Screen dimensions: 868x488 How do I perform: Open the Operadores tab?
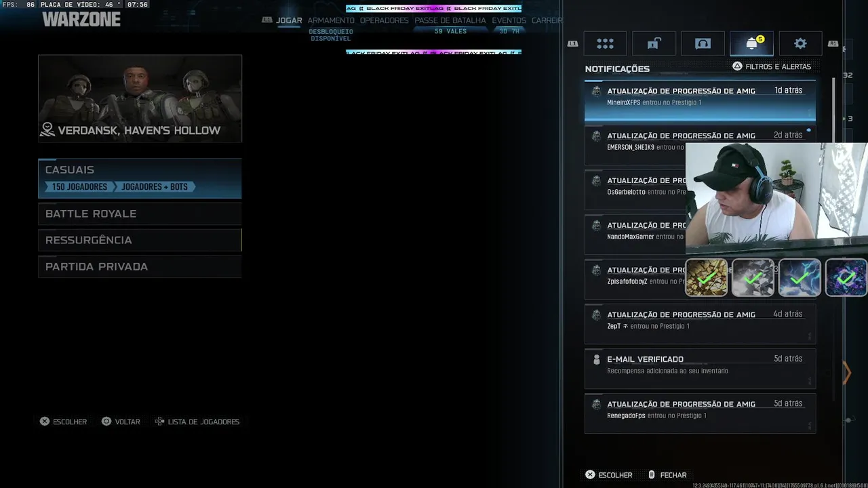tap(384, 20)
